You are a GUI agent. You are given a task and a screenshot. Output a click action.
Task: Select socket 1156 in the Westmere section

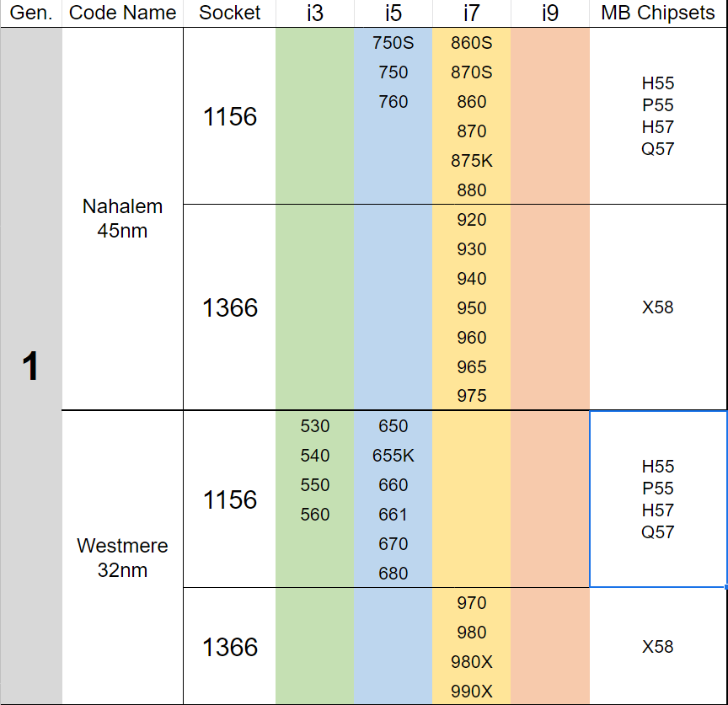tap(229, 499)
